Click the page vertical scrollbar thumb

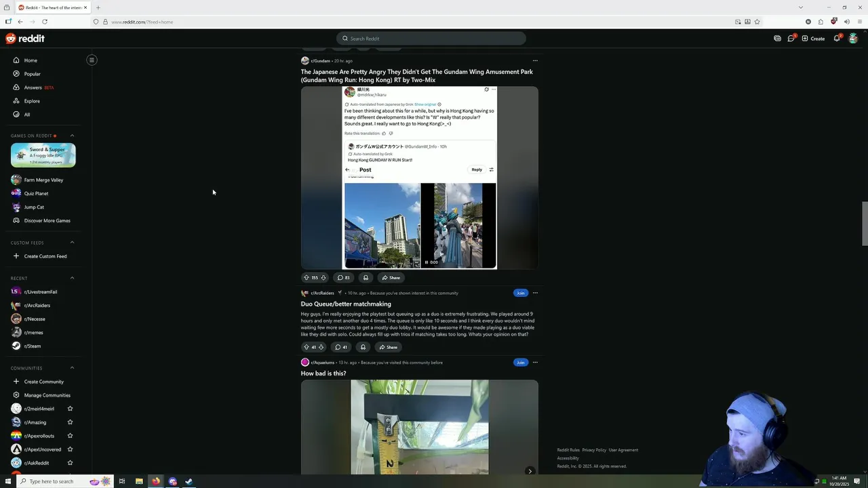pos(865,224)
